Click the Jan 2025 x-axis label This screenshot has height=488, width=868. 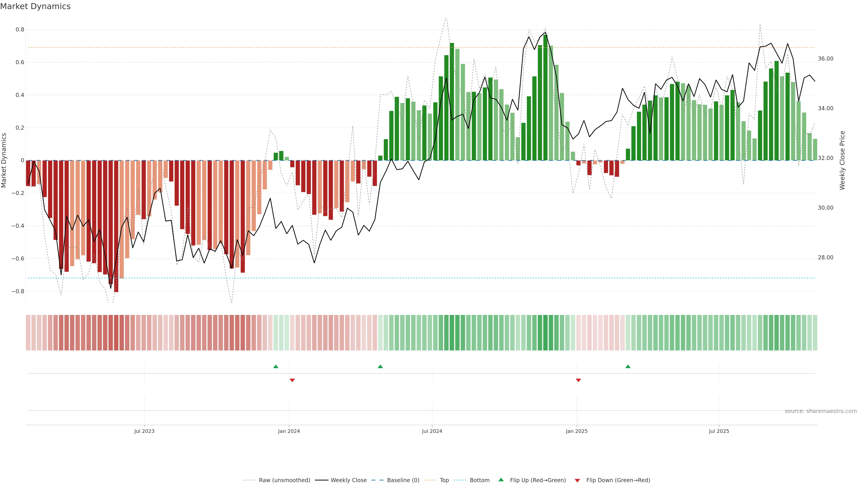tap(577, 431)
